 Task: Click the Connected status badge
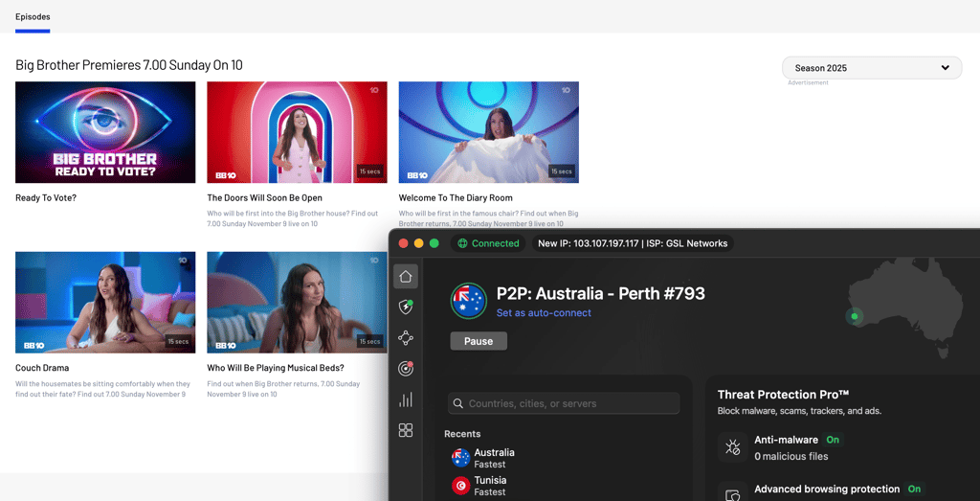(x=488, y=243)
